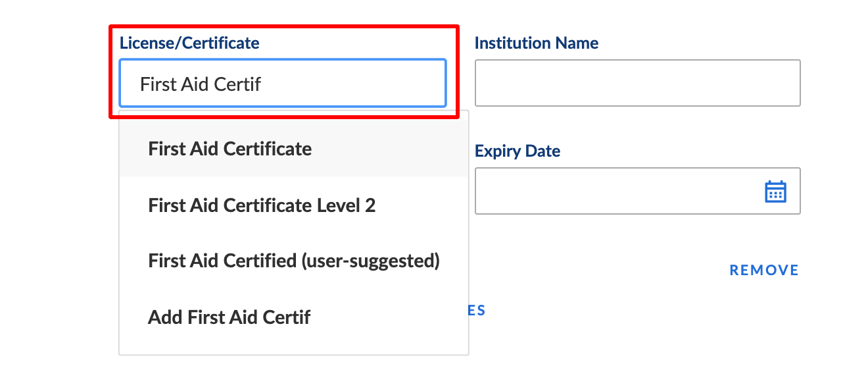Click inside the Expiry Date text box
Viewport: 868px width, 370px height.
[637, 191]
